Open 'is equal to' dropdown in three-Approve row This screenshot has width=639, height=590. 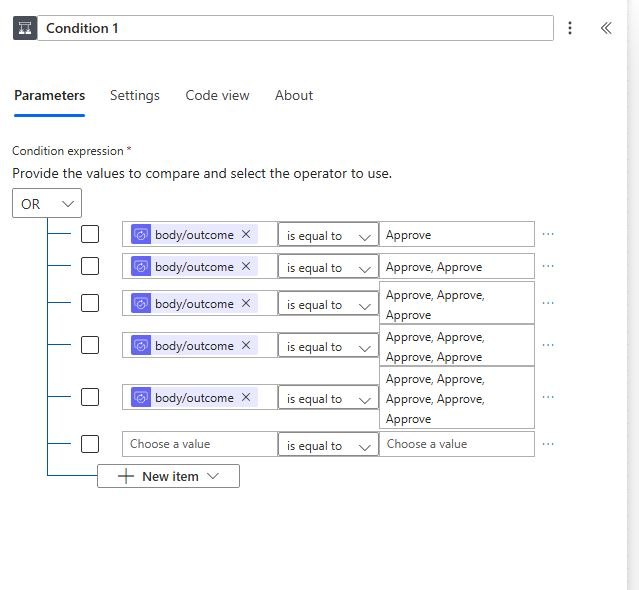tap(328, 304)
